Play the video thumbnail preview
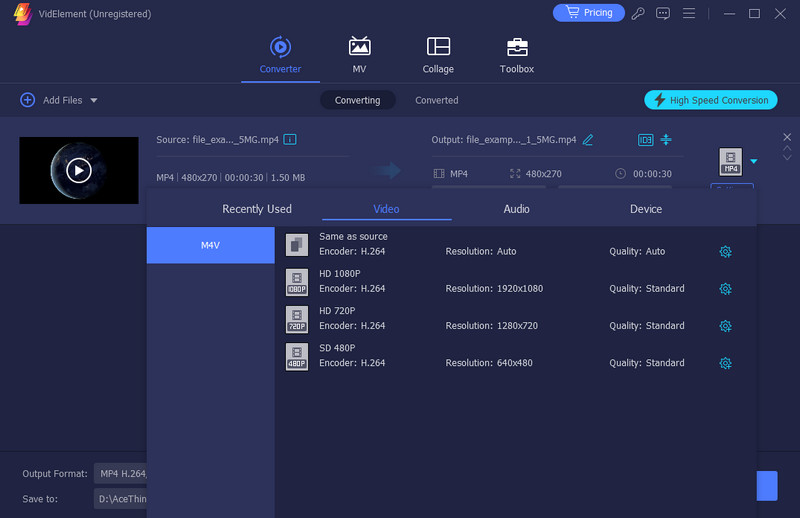The height and width of the screenshot is (518, 800). (79, 170)
